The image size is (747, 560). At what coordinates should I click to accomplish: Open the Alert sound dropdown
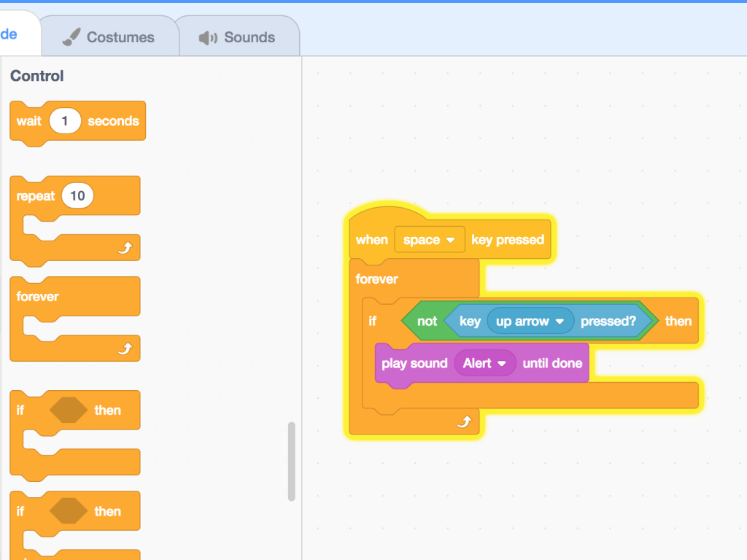pyautogui.click(x=485, y=363)
